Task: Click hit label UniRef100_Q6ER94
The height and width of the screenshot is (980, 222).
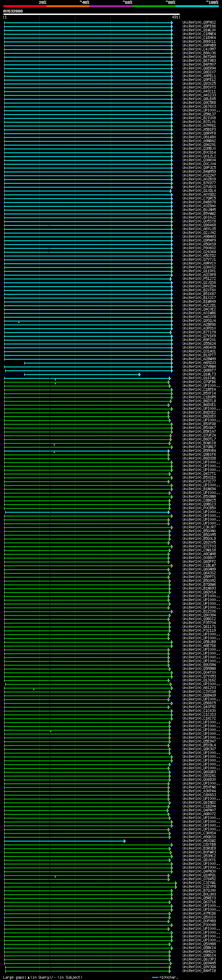Action: point(199,68)
